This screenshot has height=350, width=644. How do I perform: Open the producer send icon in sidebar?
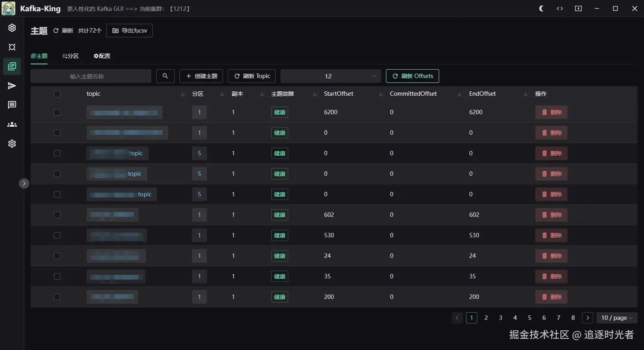[x=12, y=86]
